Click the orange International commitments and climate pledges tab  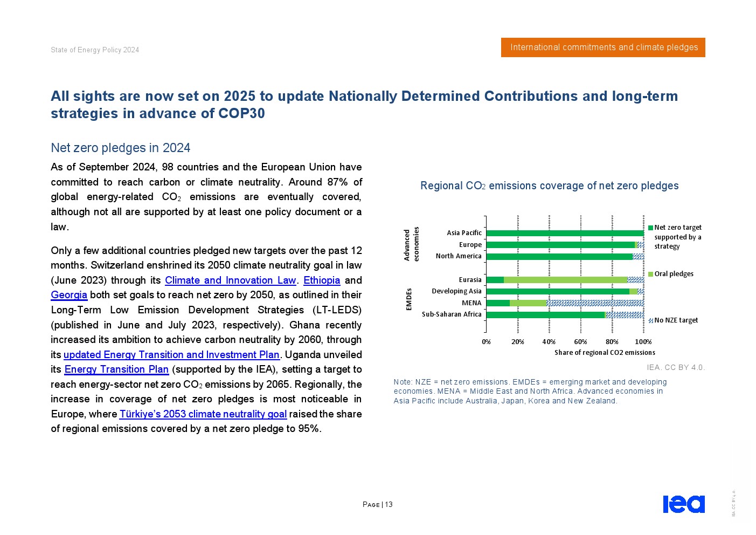point(603,47)
